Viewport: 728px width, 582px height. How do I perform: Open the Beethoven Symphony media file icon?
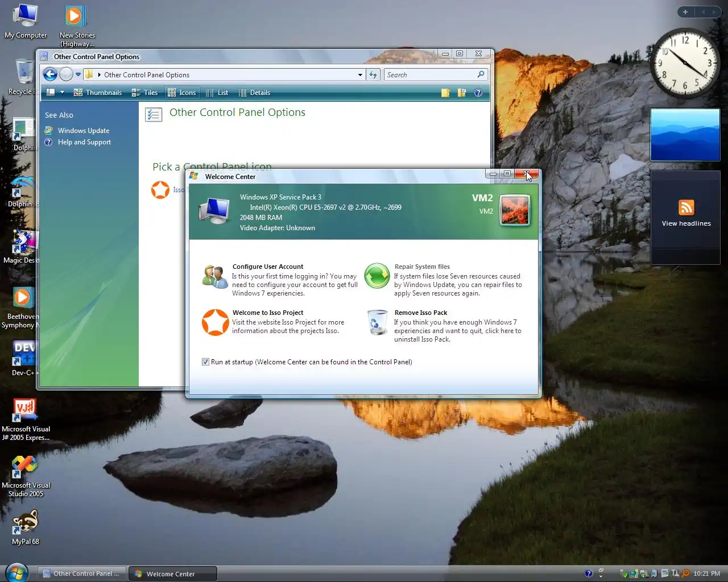pyautogui.click(x=22, y=307)
